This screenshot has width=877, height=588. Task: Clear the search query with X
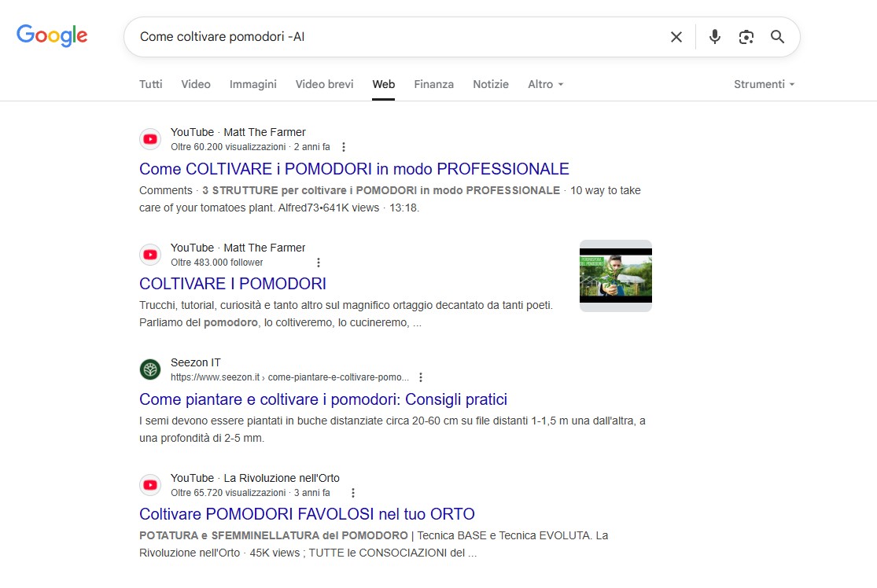click(676, 37)
